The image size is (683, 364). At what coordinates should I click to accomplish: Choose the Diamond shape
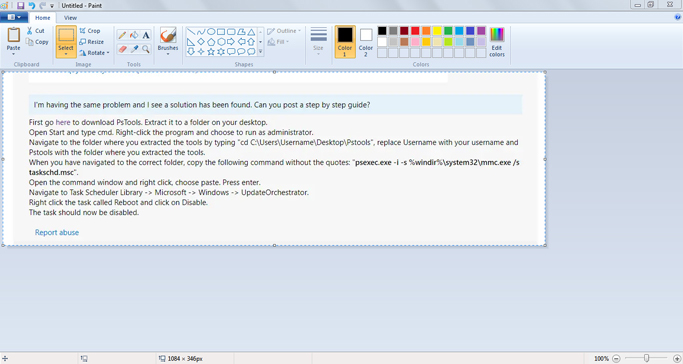201,42
